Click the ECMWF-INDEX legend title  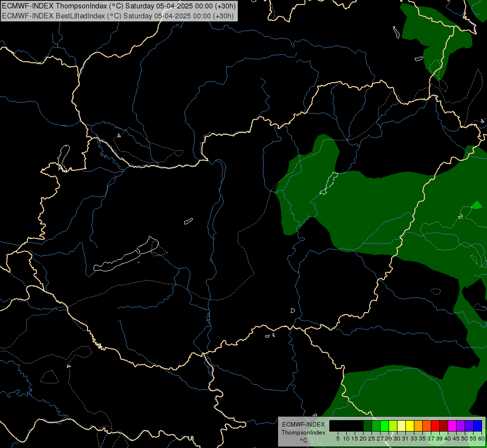(303, 425)
